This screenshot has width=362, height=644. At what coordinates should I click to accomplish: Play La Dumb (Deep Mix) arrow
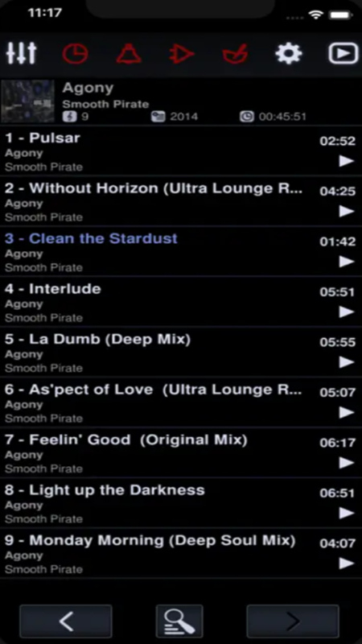pyautogui.click(x=347, y=362)
